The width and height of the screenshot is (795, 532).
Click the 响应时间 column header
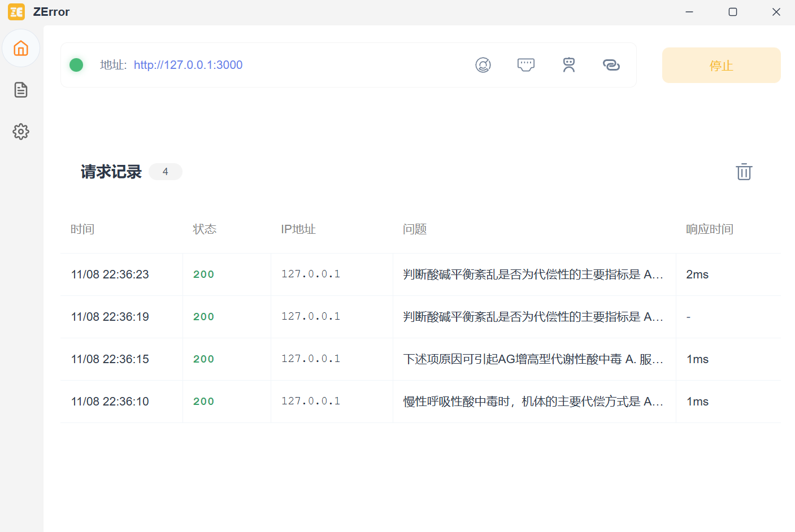point(710,229)
